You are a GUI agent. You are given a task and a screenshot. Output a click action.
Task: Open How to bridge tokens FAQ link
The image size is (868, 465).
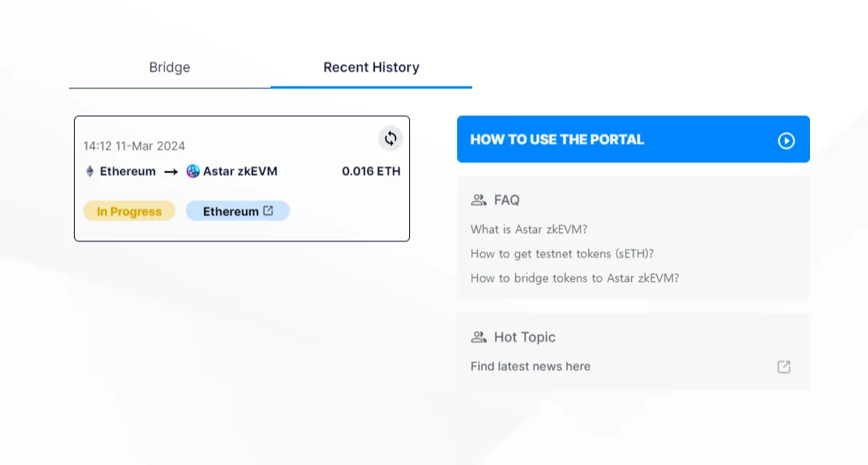575,278
